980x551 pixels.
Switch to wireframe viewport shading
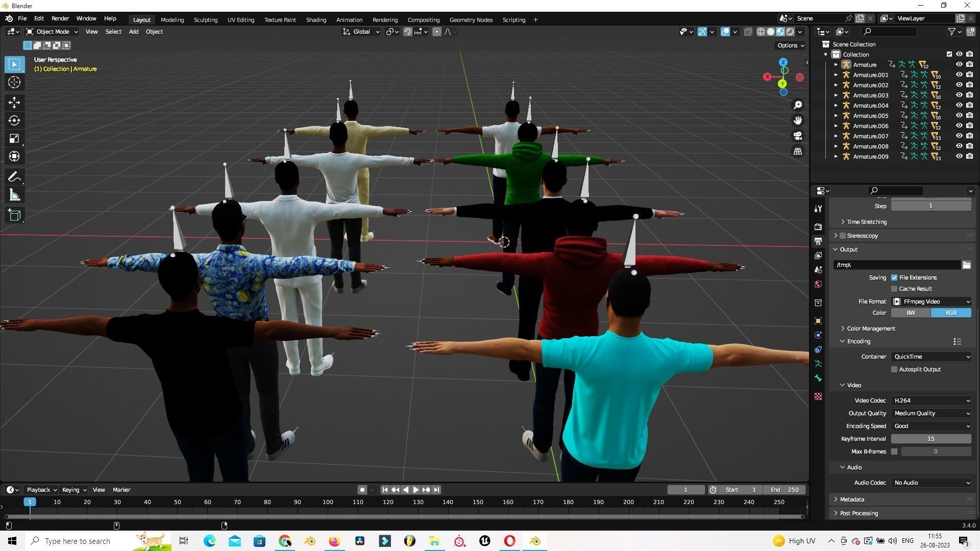[x=761, y=32]
